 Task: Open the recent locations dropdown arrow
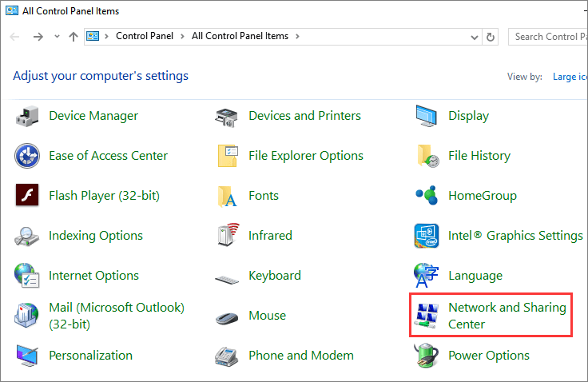pyautogui.click(x=57, y=37)
